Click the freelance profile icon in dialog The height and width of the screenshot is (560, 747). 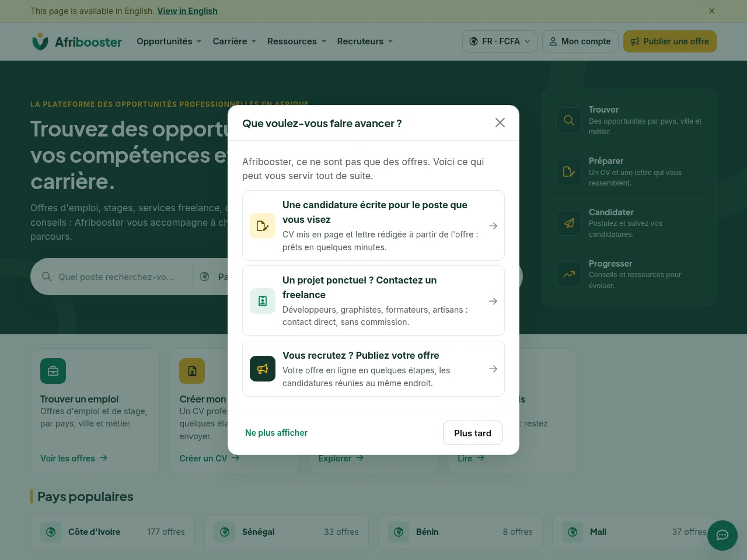pos(263,301)
